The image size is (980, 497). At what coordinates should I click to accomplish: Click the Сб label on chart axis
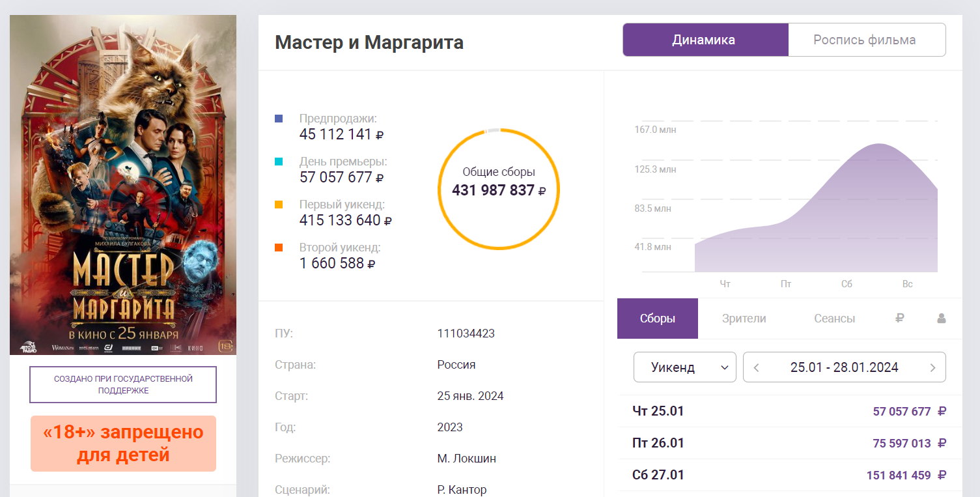tap(847, 284)
